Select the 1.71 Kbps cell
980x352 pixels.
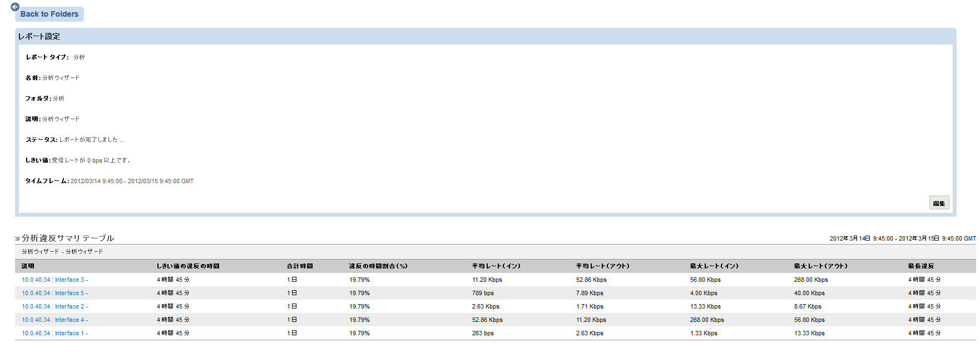[x=590, y=306]
